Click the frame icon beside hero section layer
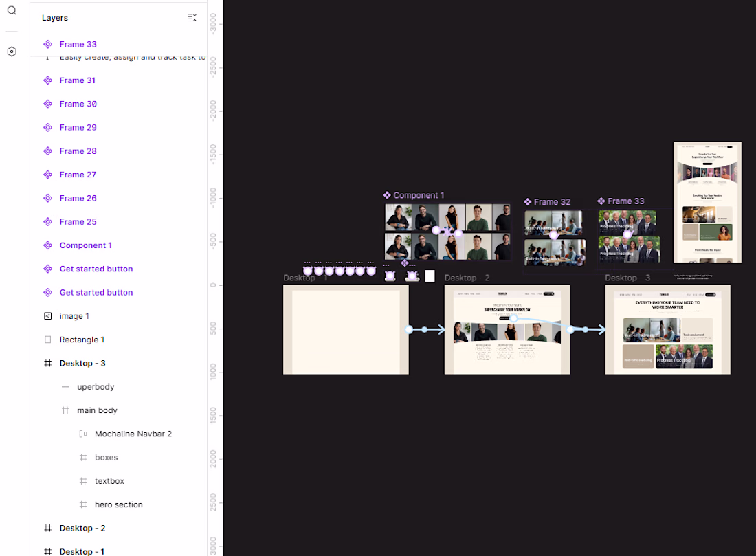The width and height of the screenshot is (756, 556). point(83,504)
